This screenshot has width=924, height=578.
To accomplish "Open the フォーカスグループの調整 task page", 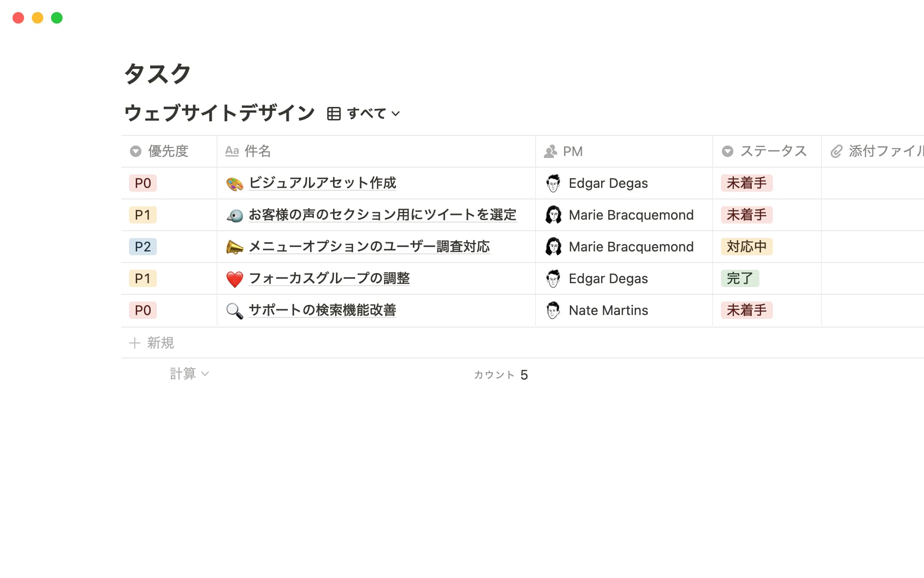I will click(329, 278).
